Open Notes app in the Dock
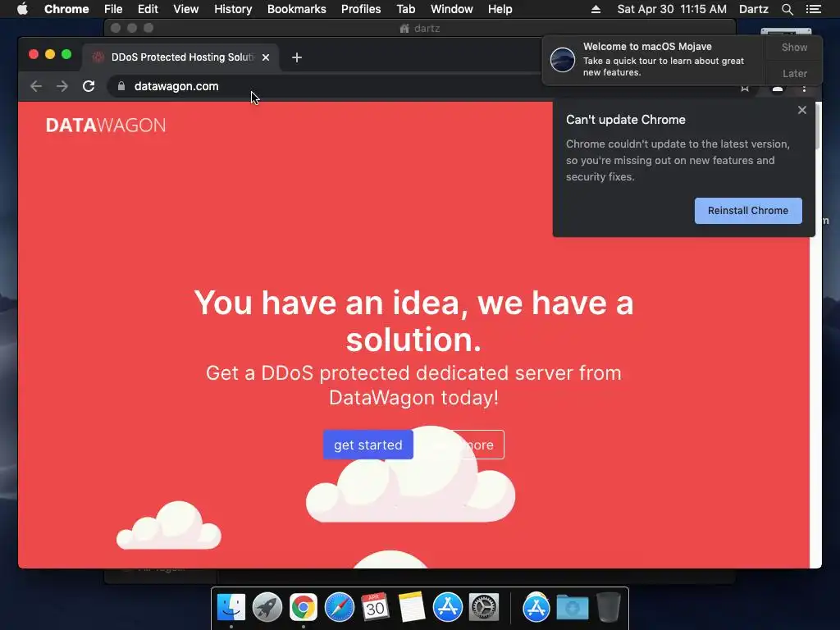Screen dimensions: 840x630 [x=412, y=608]
